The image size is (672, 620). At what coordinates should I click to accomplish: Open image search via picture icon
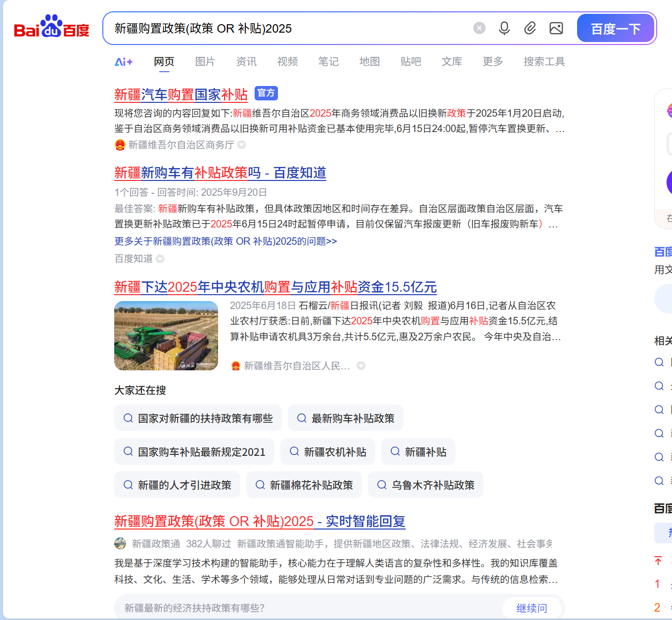(556, 28)
